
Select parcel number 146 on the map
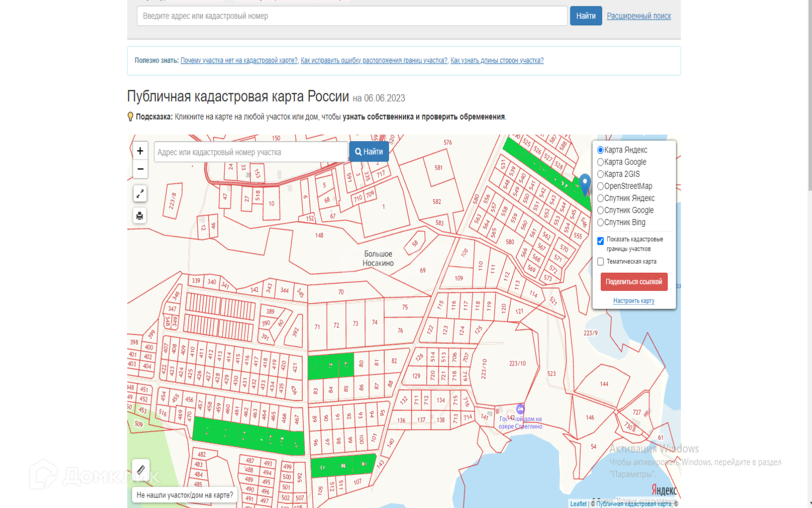(x=590, y=418)
